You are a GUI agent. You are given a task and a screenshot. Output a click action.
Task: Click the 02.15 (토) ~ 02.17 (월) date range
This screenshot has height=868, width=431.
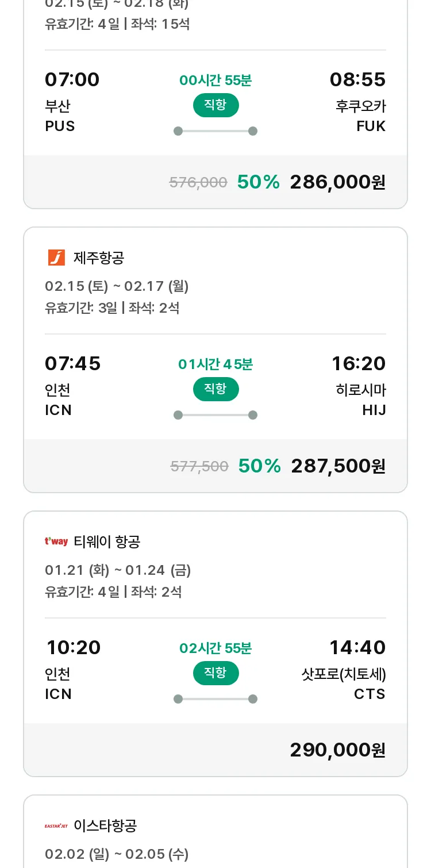click(117, 286)
